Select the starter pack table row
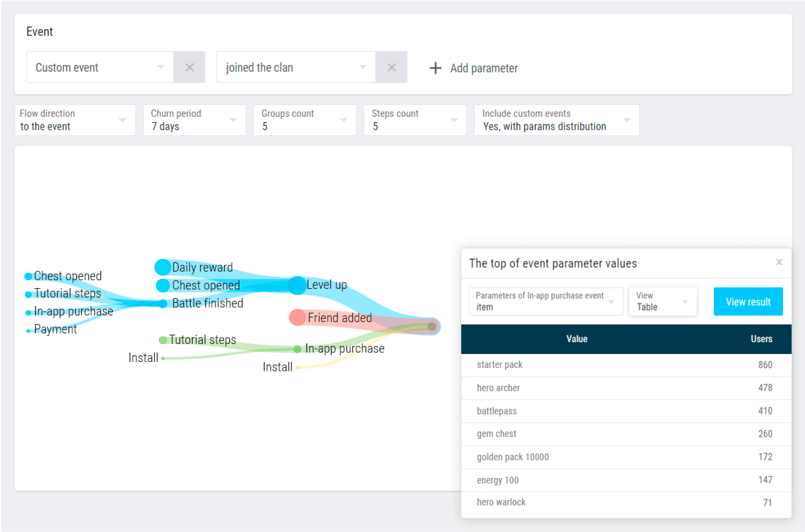Image resolution: width=805 pixels, height=532 pixels. pos(626,365)
